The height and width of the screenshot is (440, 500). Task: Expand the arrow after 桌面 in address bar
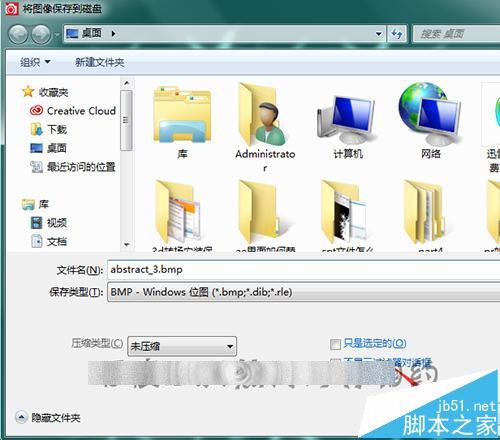tap(113, 34)
